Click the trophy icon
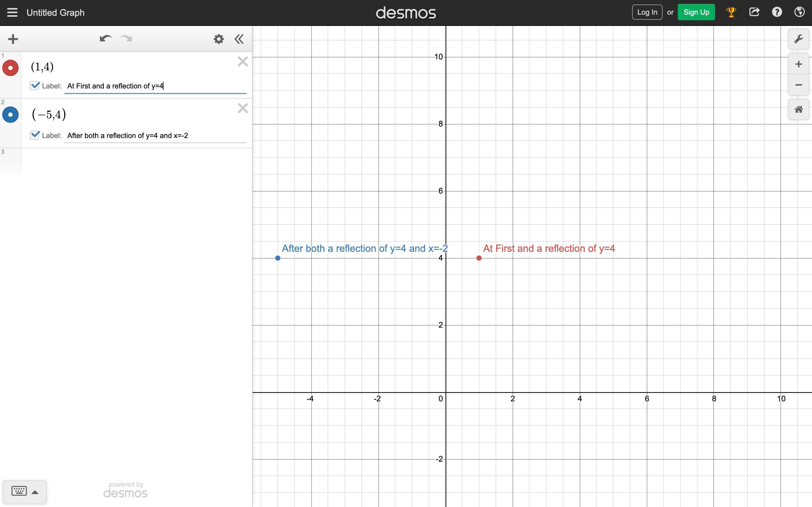Screen dimensions: 812x507 (x=731, y=12)
